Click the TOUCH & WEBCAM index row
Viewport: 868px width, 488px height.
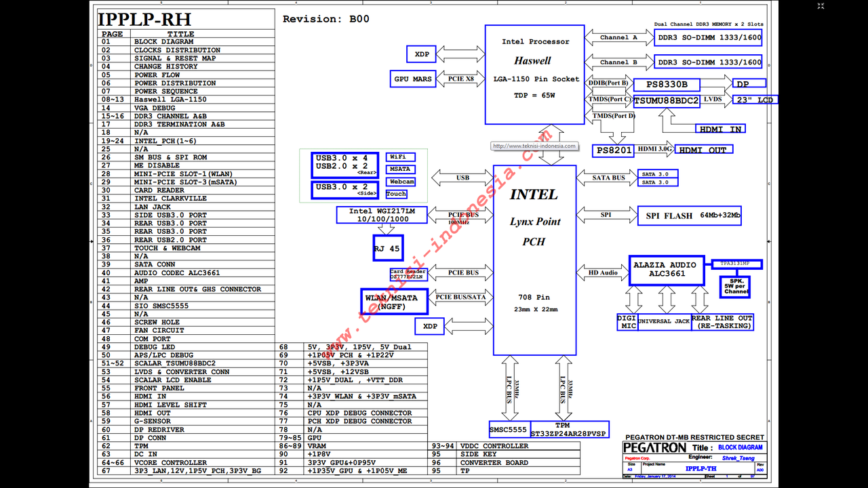pyautogui.click(x=186, y=248)
